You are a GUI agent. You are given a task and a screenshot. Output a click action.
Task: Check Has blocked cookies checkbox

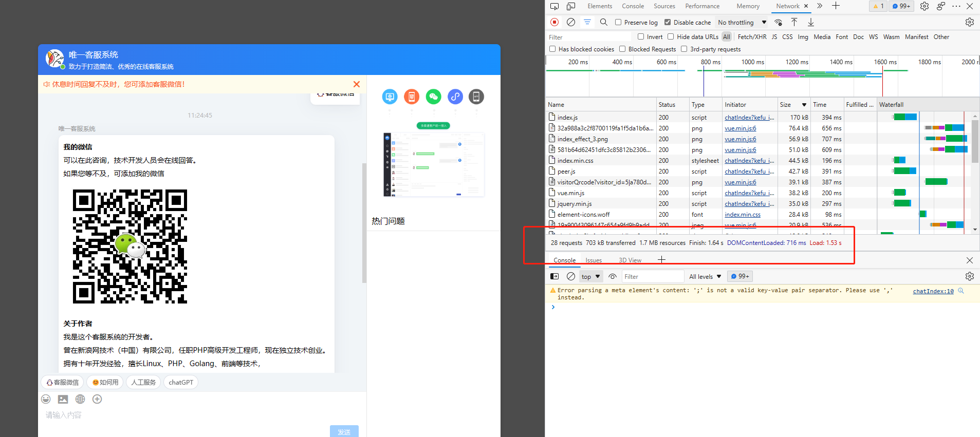tap(552, 49)
